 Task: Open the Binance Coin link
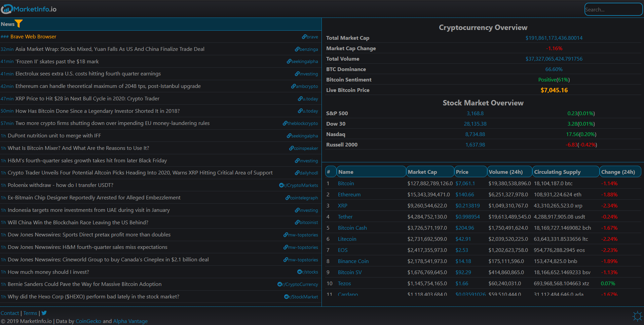pyautogui.click(x=353, y=261)
